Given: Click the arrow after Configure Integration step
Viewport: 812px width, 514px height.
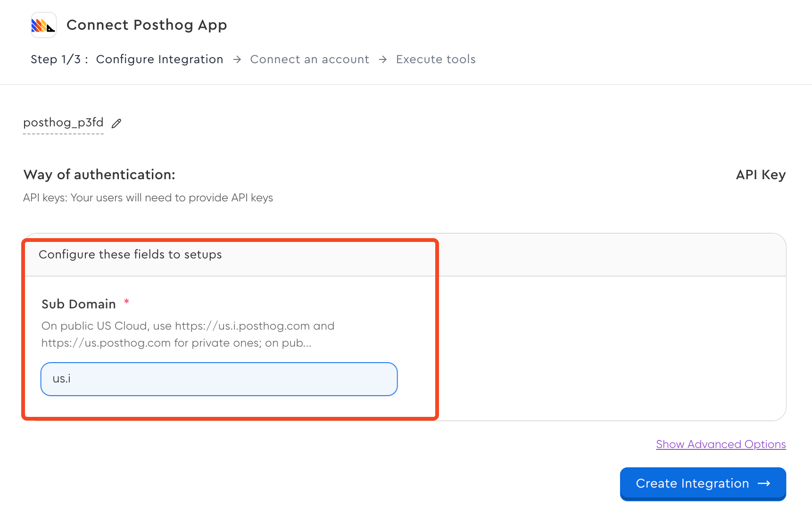Looking at the screenshot, I should tap(237, 59).
